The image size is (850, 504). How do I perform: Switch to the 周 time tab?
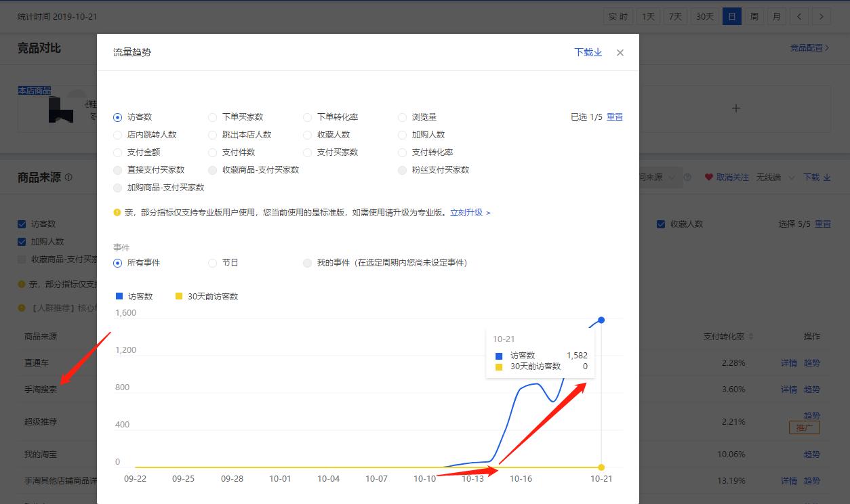pos(754,16)
